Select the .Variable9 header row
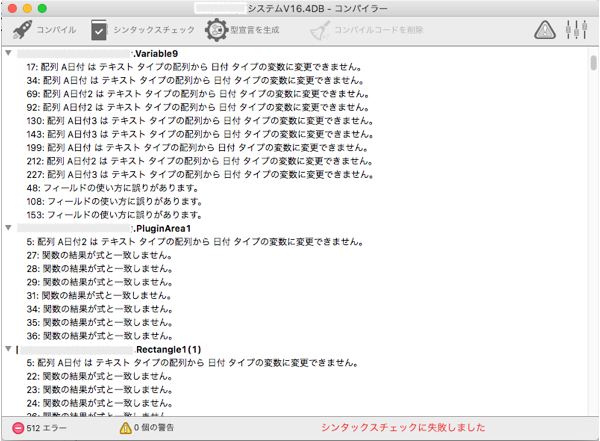The image size is (600, 441). (295, 54)
